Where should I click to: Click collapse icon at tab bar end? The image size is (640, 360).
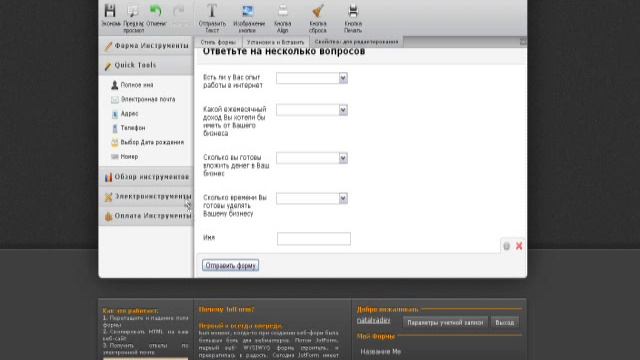523,41
